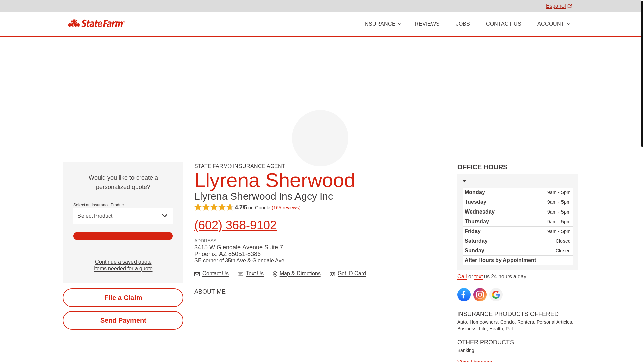
Task: Go to the REVIEWS page
Action: coord(427,24)
